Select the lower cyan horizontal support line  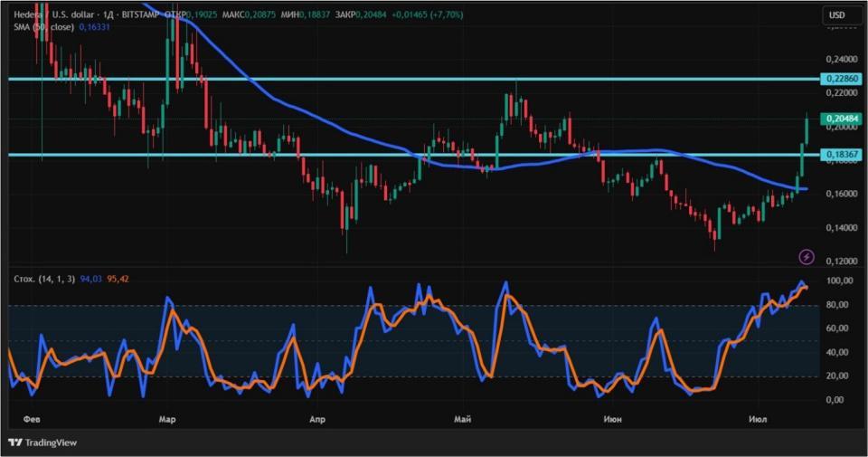(x=414, y=155)
